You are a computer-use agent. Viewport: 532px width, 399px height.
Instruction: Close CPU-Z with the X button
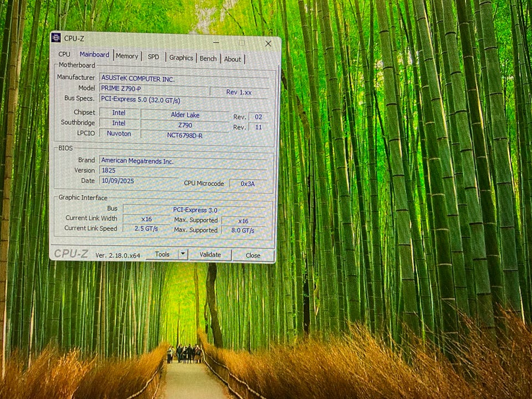pyautogui.click(x=268, y=43)
